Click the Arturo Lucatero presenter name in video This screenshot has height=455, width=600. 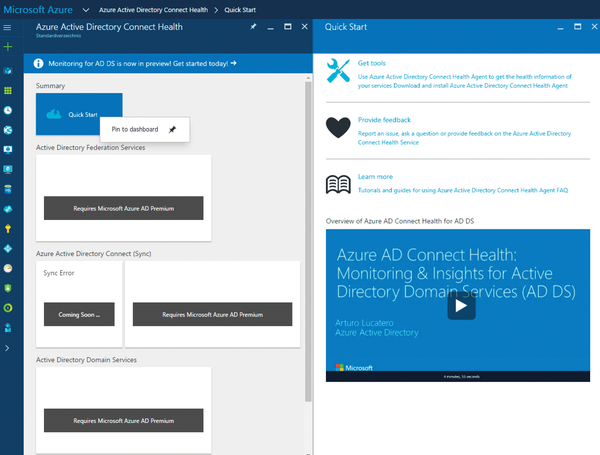pyautogui.click(x=364, y=323)
